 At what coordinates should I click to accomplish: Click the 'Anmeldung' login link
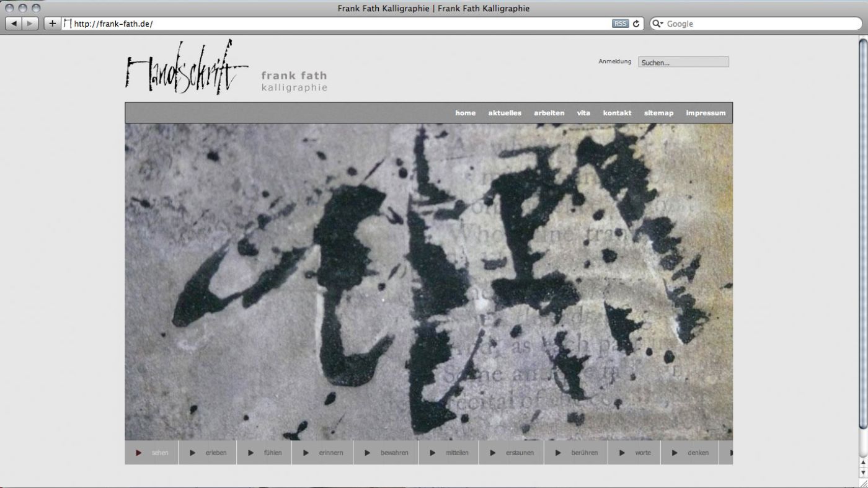tap(614, 61)
